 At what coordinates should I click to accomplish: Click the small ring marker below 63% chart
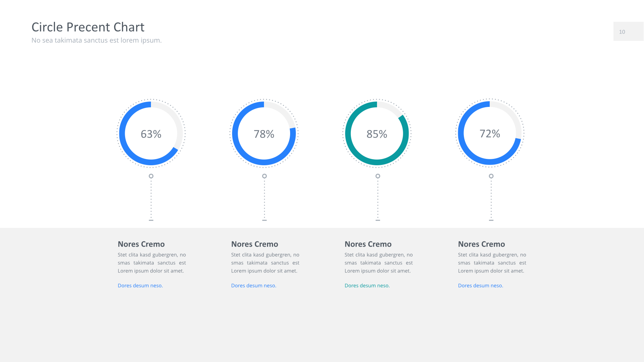(x=151, y=176)
